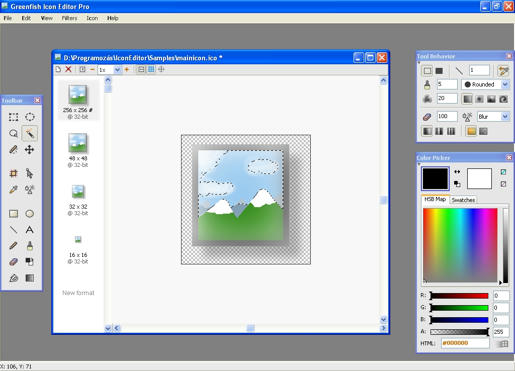Select the Brush tool in the Toolbox

[x=30, y=246]
